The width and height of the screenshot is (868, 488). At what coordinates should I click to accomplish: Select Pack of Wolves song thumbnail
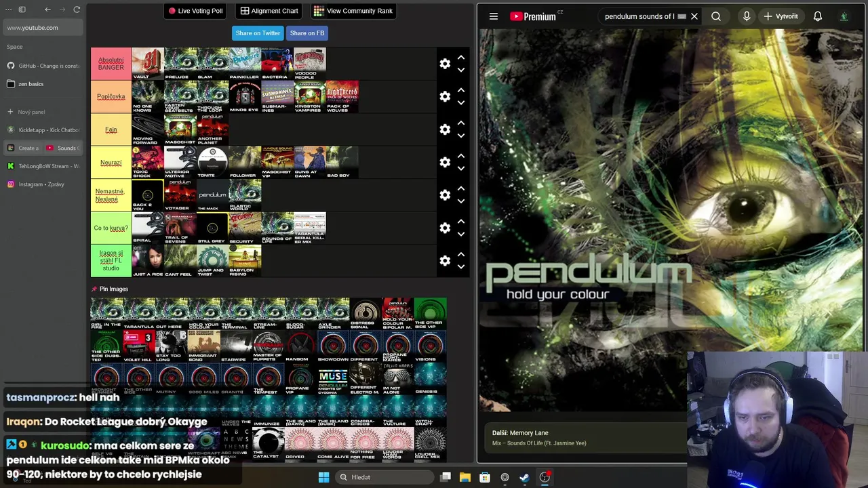point(342,96)
